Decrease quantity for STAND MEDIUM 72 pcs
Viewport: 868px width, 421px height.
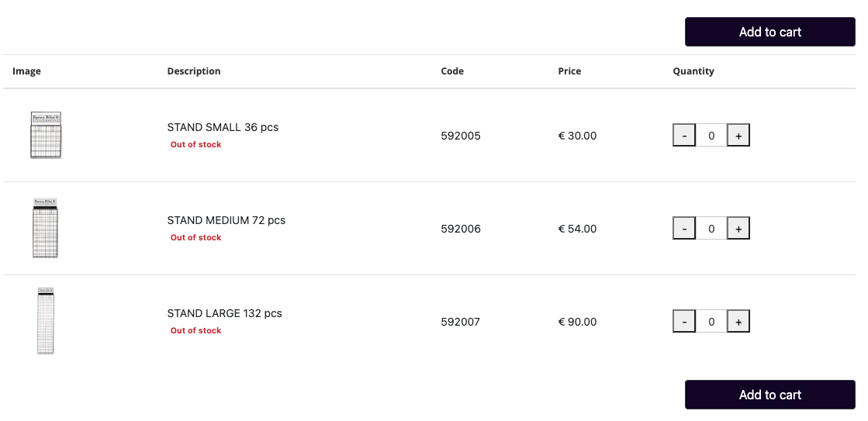coord(684,228)
